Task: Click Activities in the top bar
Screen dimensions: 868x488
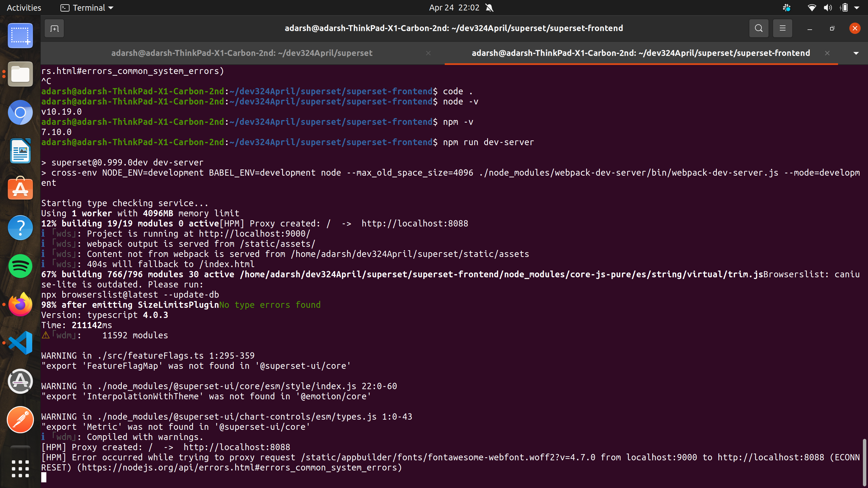Action: (x=24, y=8)
